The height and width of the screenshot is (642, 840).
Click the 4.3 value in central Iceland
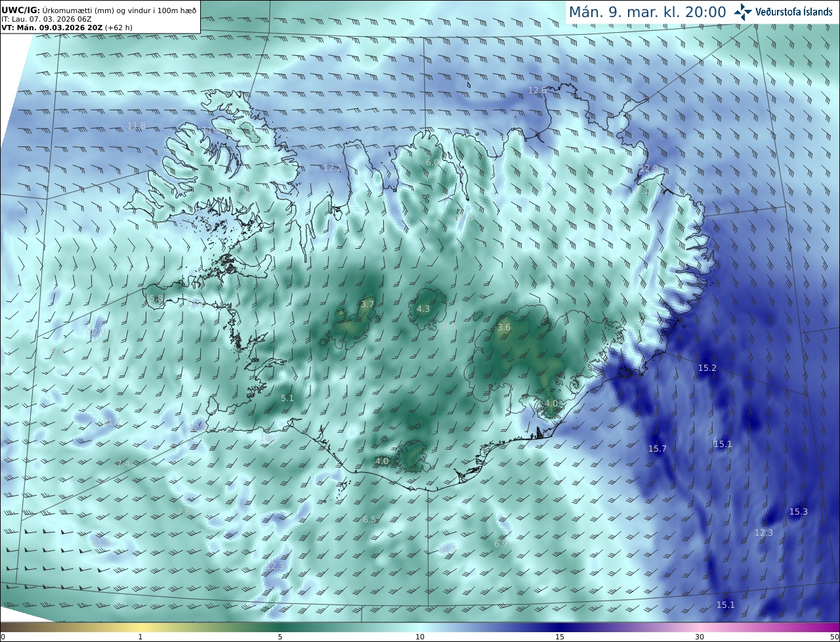tap(423, 309)
